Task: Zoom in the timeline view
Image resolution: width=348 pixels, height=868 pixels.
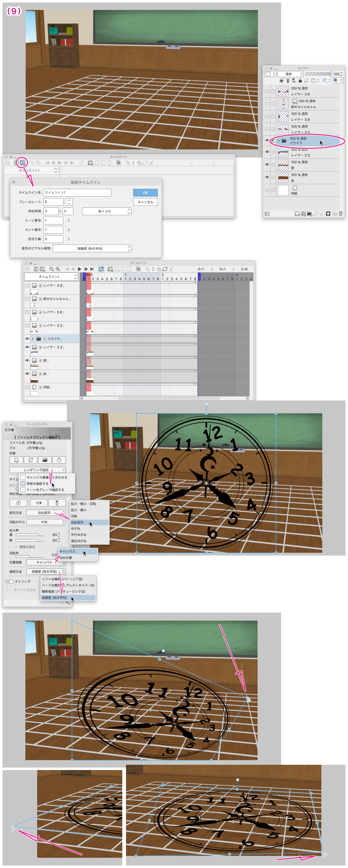Action: 58,269
